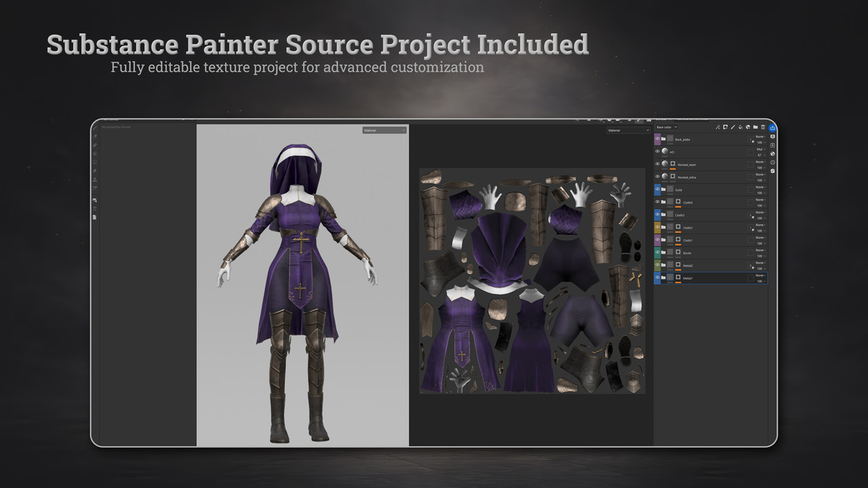Viewport: 868px width, 488px height.
Task: Hide the Back_plate layer
Action: [x=658, y=140]
